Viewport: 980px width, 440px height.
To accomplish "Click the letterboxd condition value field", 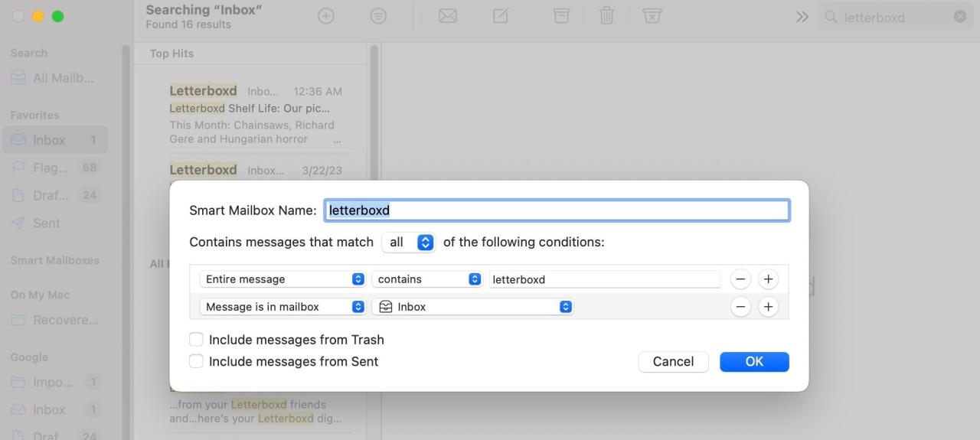I will (x=605, y=279).
